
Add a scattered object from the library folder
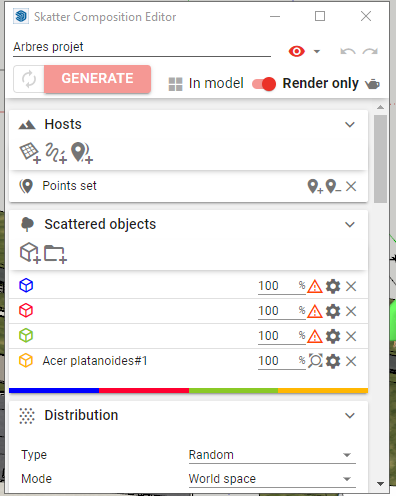tap(55, 254)
